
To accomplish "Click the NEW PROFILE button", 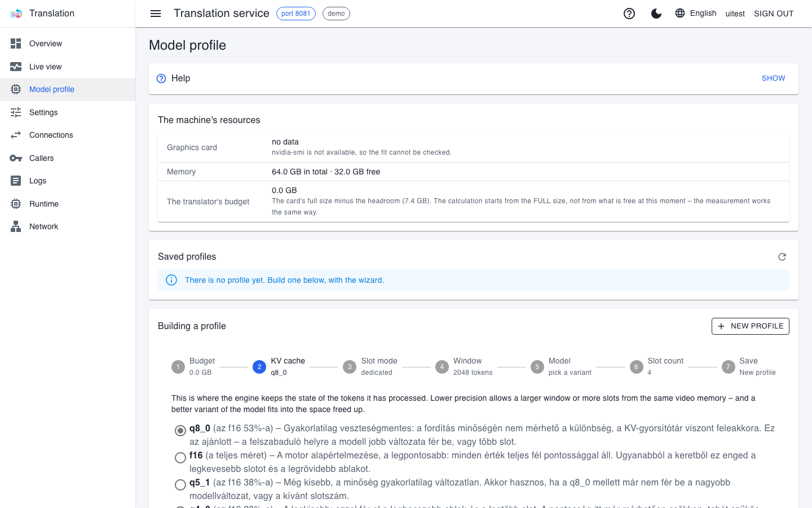I will click(x=751, y=326).
